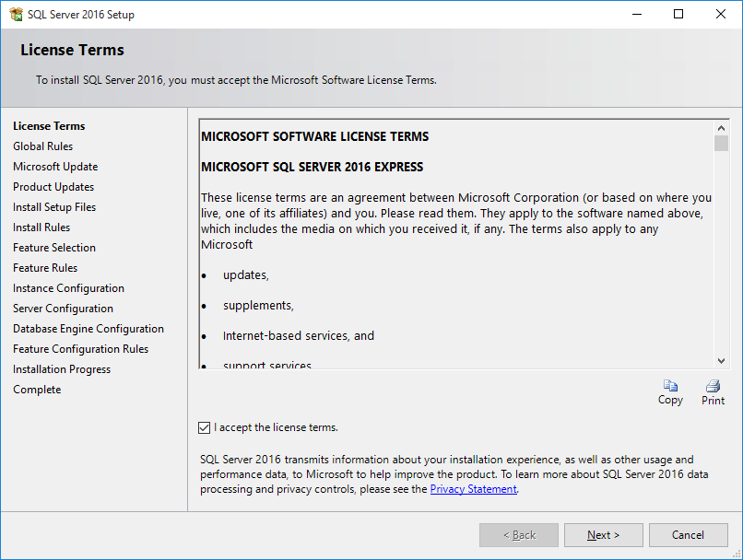743x560 pixels.
Task: Select Database Engine Configuration step
Action: click(x=88, y=328)
